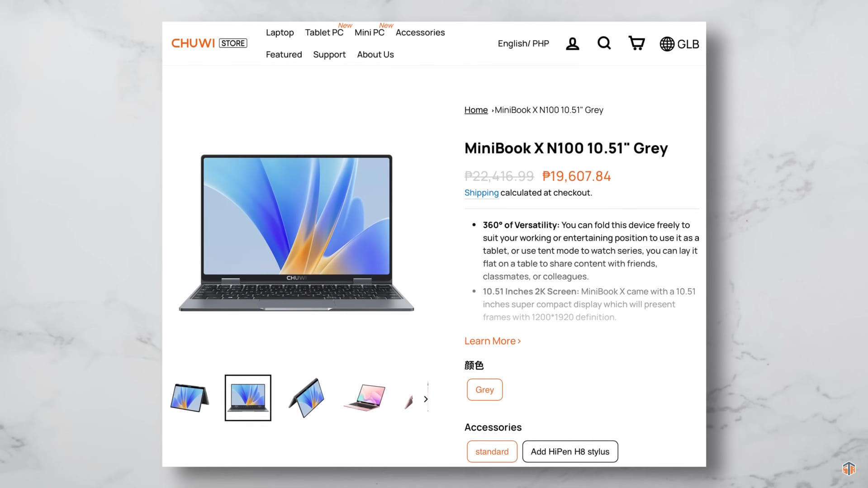
Task: Show next thumbnails with the carousel arrow
Action: click(426, 399)
